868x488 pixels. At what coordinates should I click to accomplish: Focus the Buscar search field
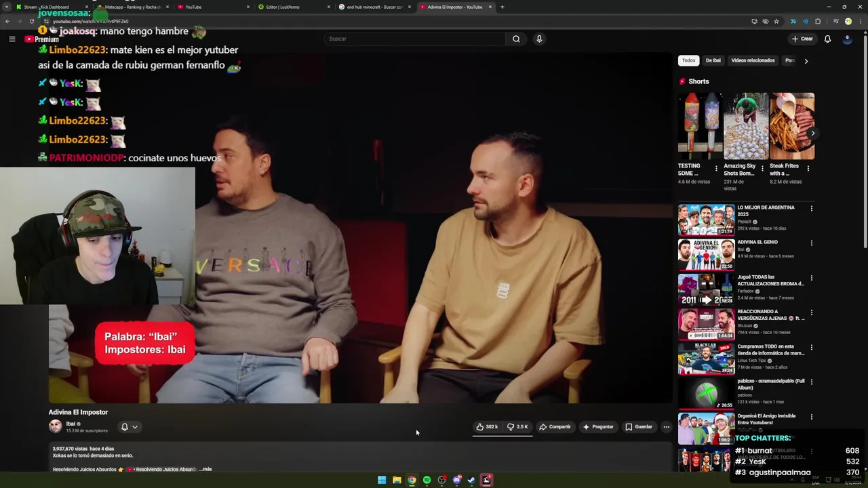click(x=415, y=39)
